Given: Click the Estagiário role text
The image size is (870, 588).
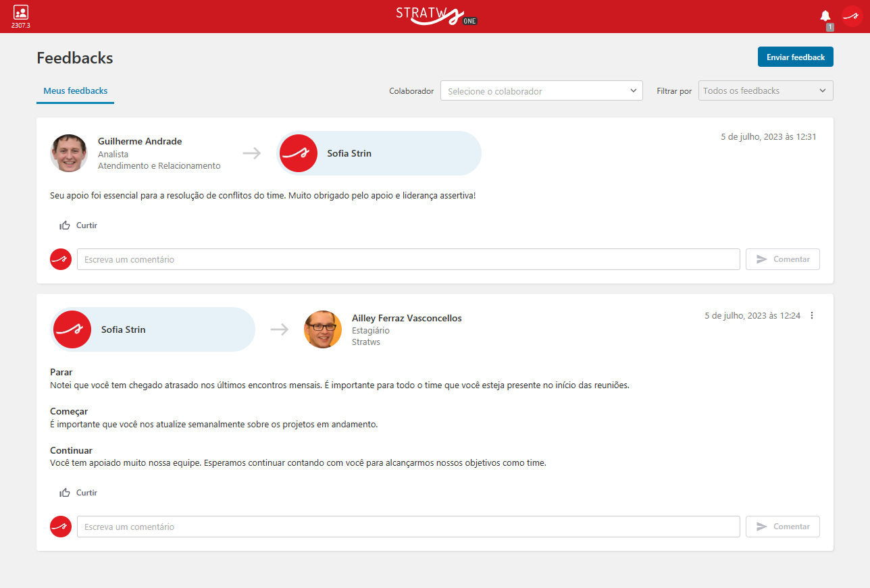Looking at the screenshot, I should [371, 330].
